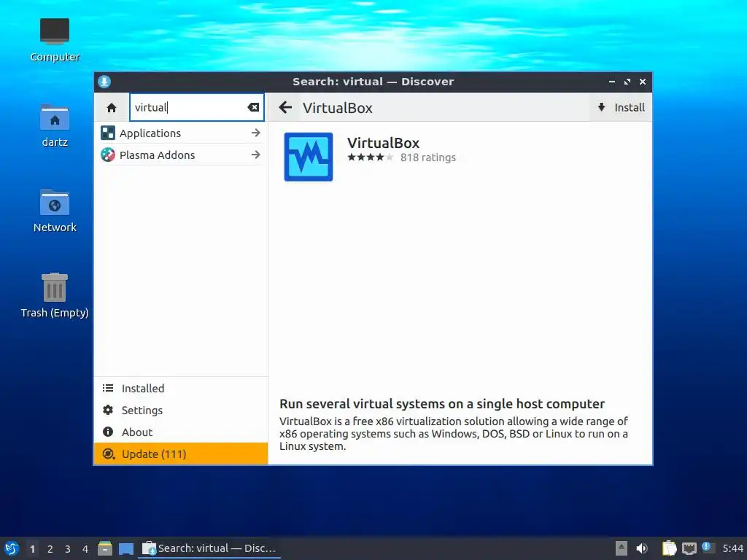The height and width of the screenshot is (560, 747).
Task: Open the Installed applications list
Action: [181, 388]
